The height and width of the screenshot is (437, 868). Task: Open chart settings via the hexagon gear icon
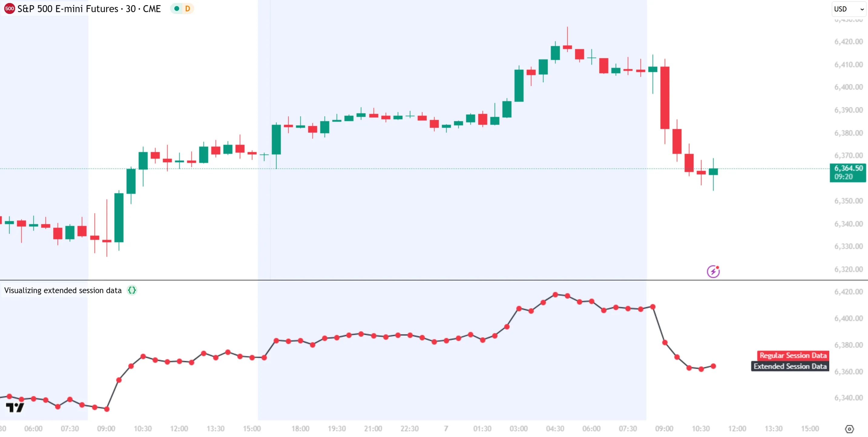point(849,429)
